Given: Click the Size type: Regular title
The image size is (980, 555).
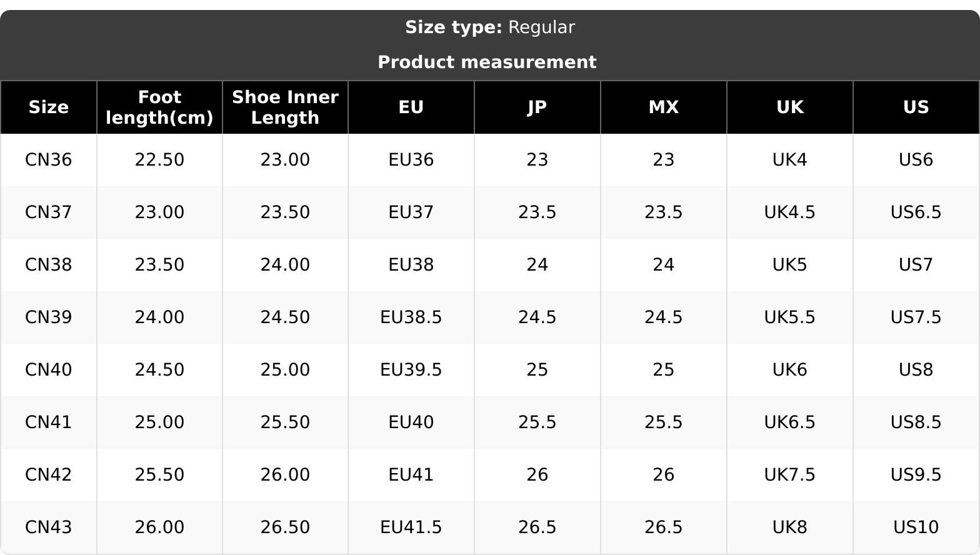Looking at the screenshot, I should (x=489, y=27).
